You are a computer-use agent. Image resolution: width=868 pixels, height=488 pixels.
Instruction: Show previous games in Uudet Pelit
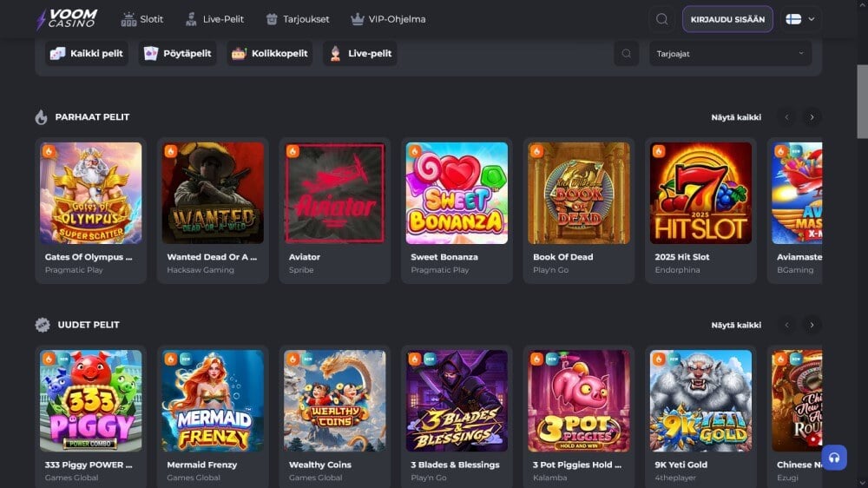(x=786, y=325)
